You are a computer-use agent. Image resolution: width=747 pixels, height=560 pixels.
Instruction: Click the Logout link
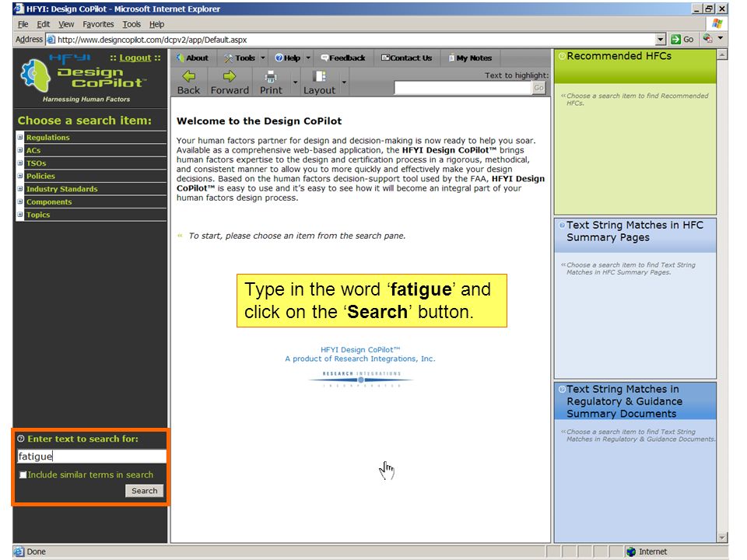tap(135, 58)
